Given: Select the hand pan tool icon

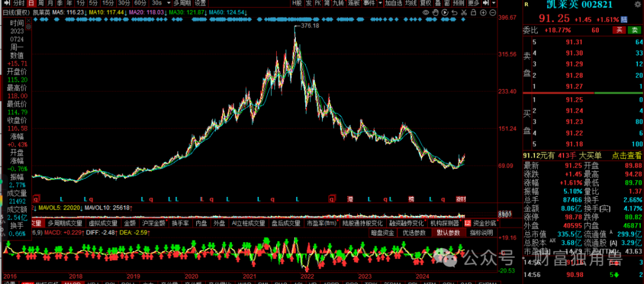Looking at the screenshot, I should (x=435, y=13).
